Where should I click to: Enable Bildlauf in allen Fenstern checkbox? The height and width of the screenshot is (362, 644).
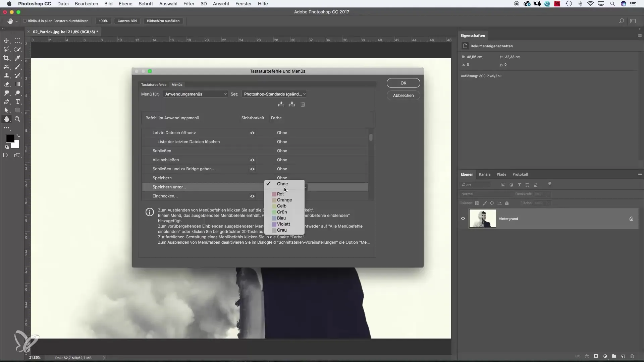25,21
